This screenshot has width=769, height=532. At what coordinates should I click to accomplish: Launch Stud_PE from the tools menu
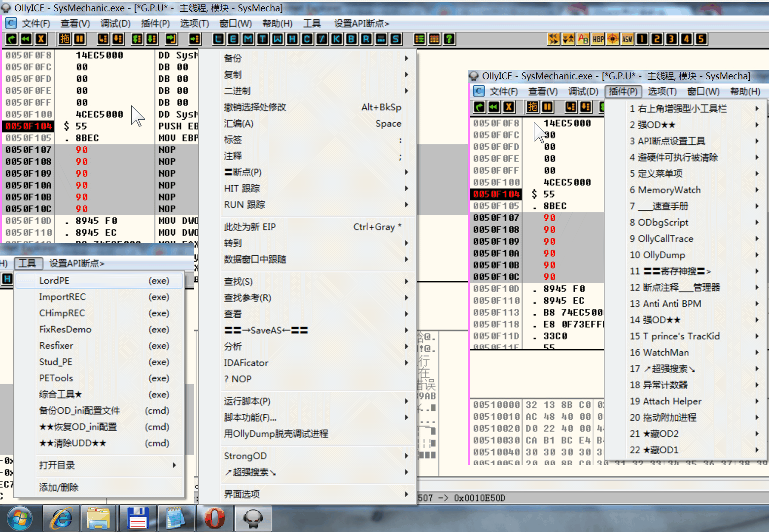99,362
